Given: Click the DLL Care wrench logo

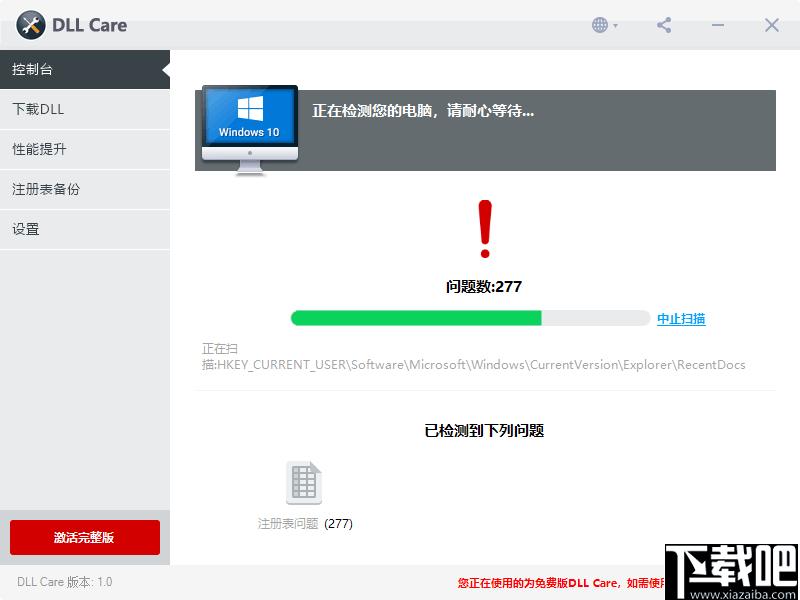Looking at the screenshot, I should tap(31, 25).
